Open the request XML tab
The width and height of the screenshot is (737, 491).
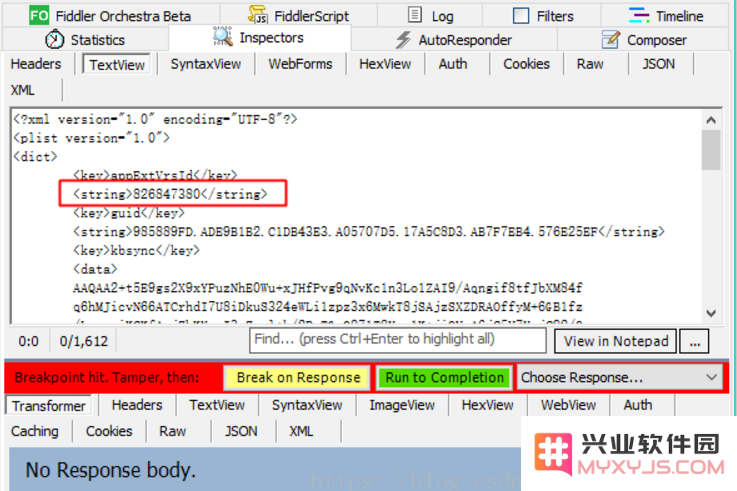click(x=23, y=90)
